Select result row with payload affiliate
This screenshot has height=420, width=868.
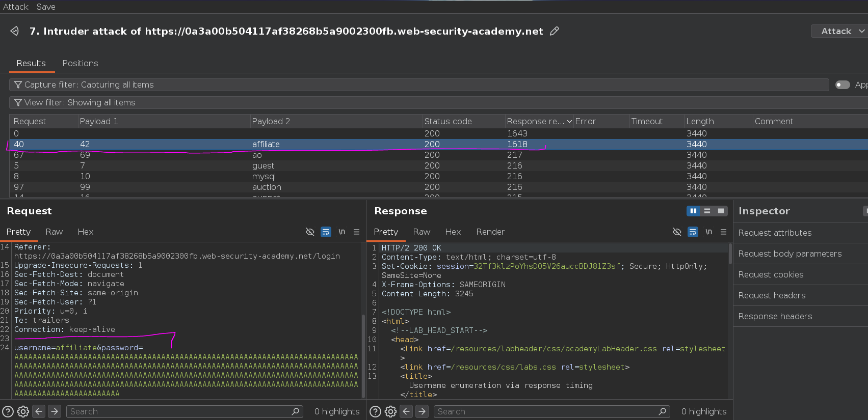coord(438,144)
